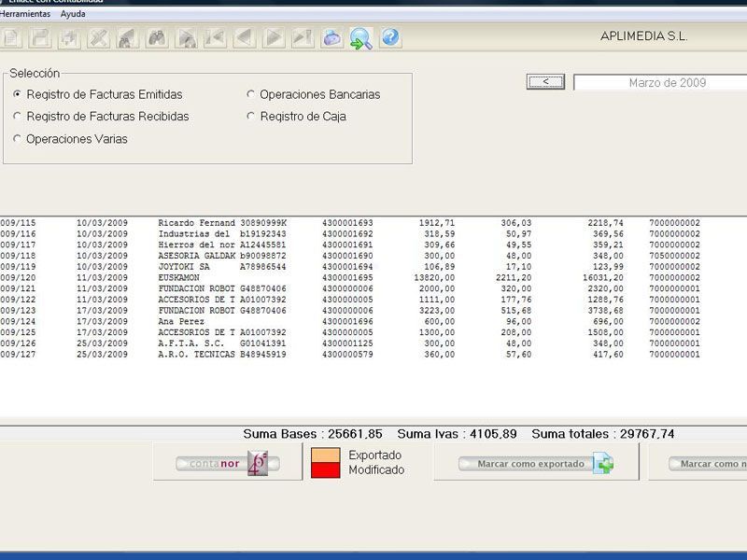Select invoice row 009/115
Image resolution: width=747 pixels, height=560 pixels.
pyautogui.click(x=350, y=223)
